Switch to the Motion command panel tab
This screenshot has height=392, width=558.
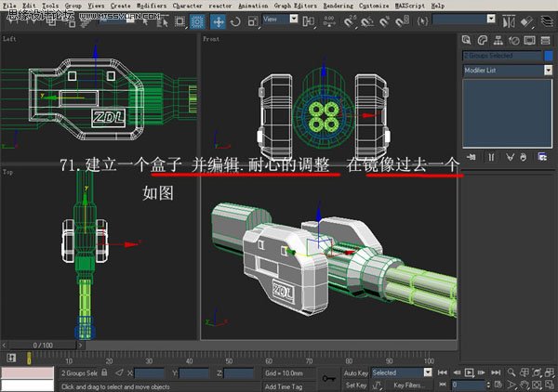[x=513, y=40]
